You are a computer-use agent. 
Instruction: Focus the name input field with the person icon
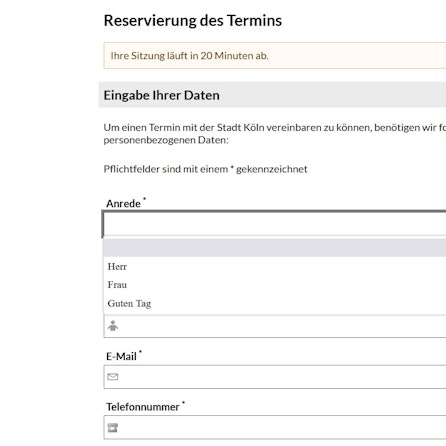pos(275,326)
